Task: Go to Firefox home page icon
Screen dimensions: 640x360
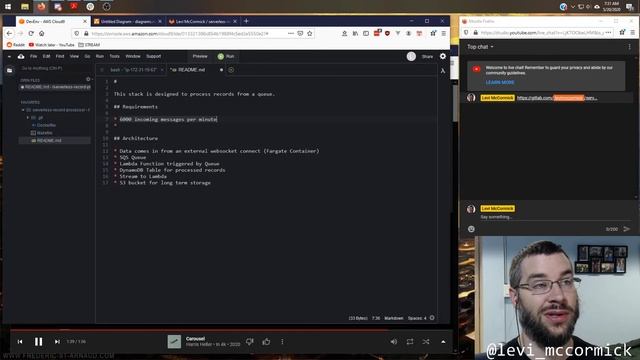Action: pyautogui.click(x=42, y=33)
